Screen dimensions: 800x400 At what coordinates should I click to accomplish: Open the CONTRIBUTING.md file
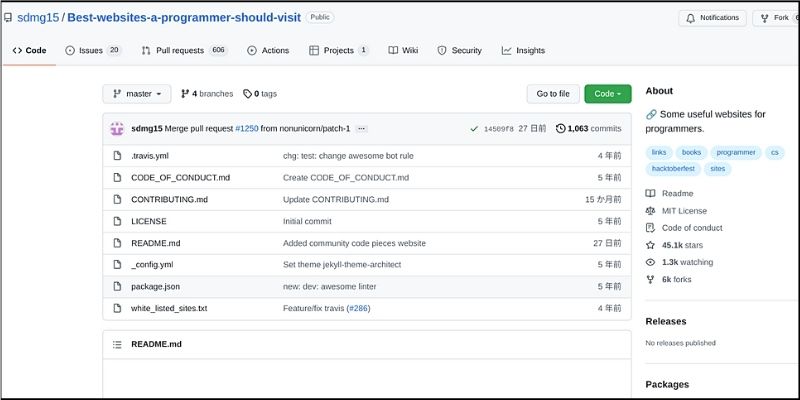click(169, 199)
